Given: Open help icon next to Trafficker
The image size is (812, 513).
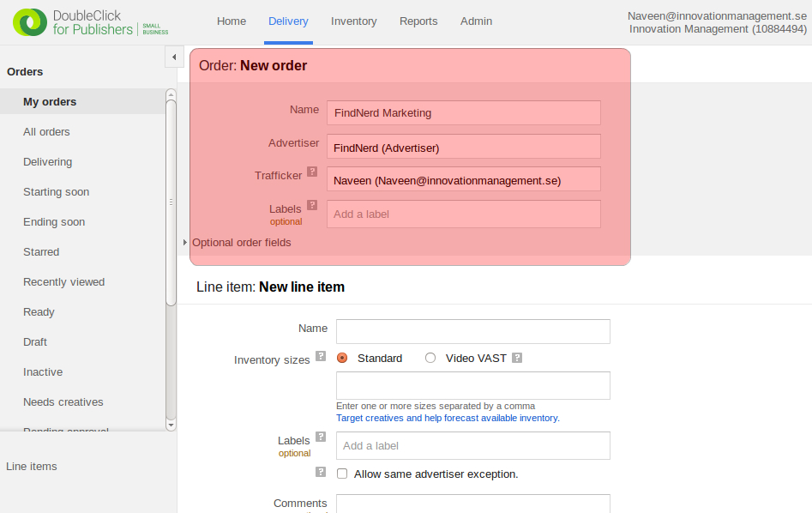Looking at the screenshot, I should tap(312, 172).
